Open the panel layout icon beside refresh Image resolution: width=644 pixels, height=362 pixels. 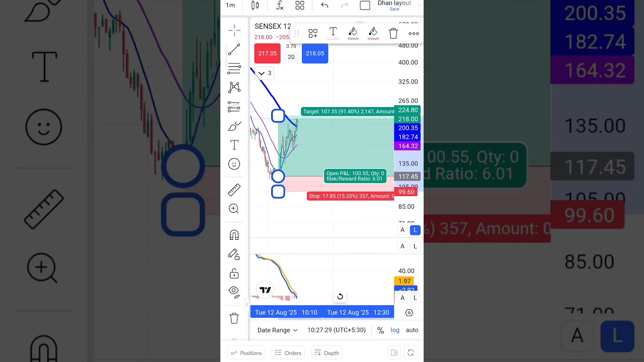coord(394,353)
